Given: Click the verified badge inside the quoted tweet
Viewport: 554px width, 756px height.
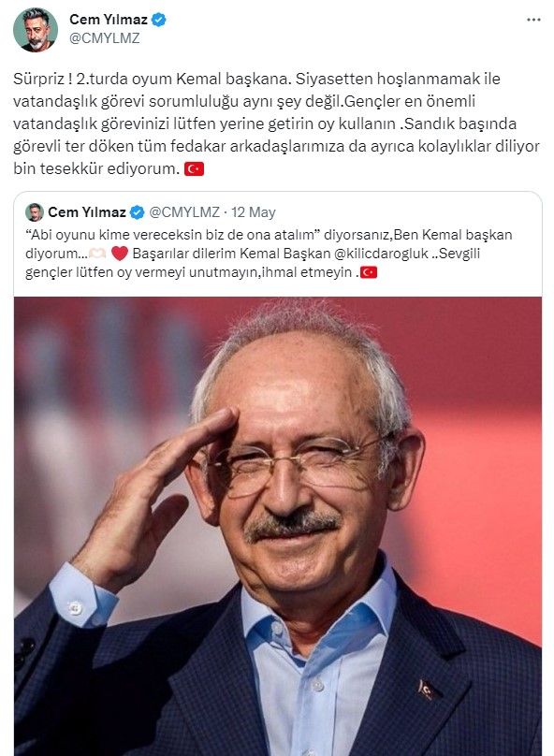Looking at the screenshot, I should tap(138, 212).
